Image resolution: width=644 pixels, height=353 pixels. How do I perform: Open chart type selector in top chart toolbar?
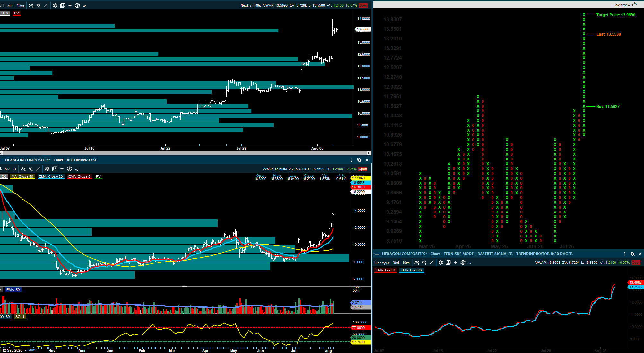tap(2, 5)
